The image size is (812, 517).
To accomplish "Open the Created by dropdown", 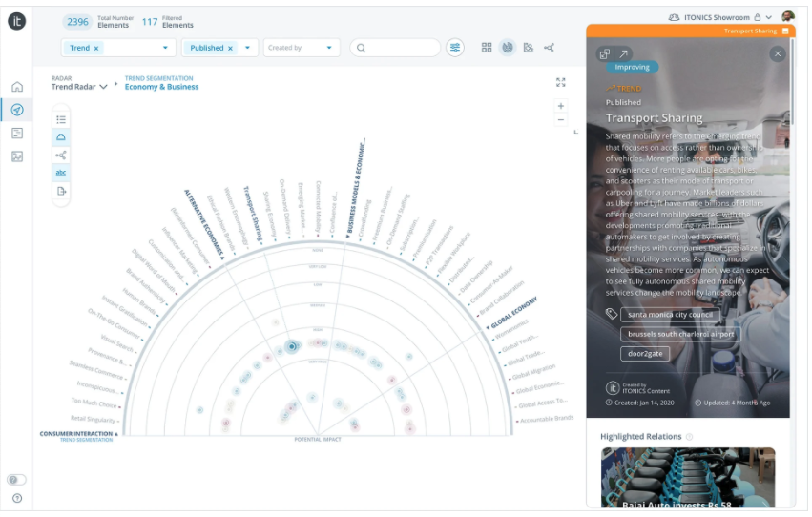I will point(302,48).
